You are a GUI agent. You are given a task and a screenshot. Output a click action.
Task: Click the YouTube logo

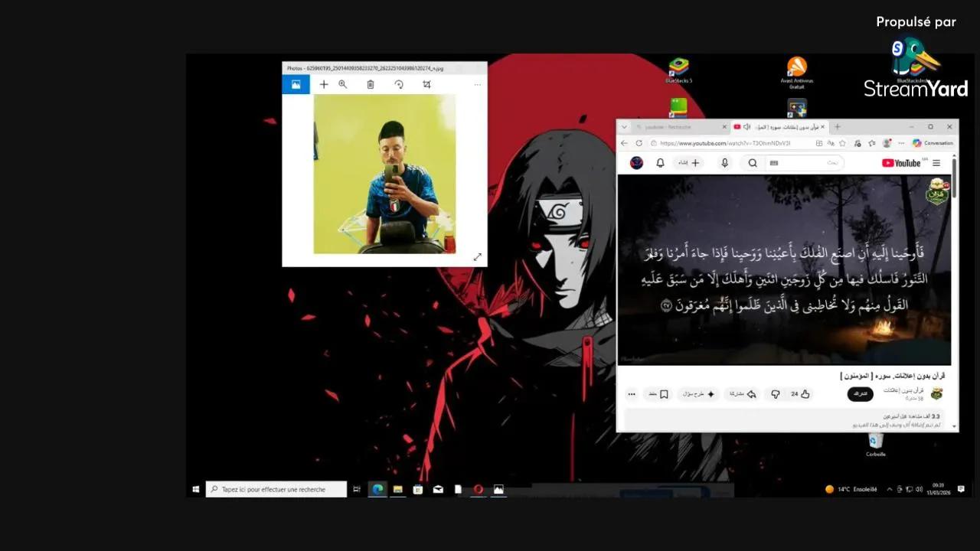(901, 163)
